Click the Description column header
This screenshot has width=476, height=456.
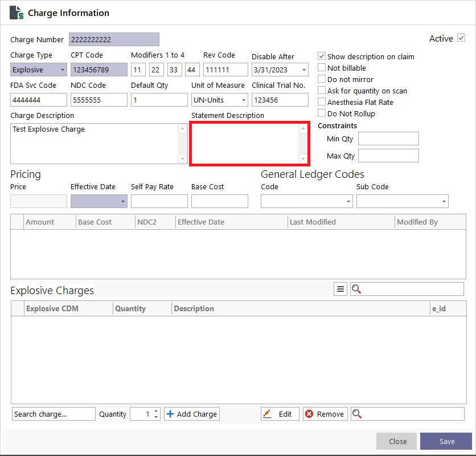[x=301, y=308]
